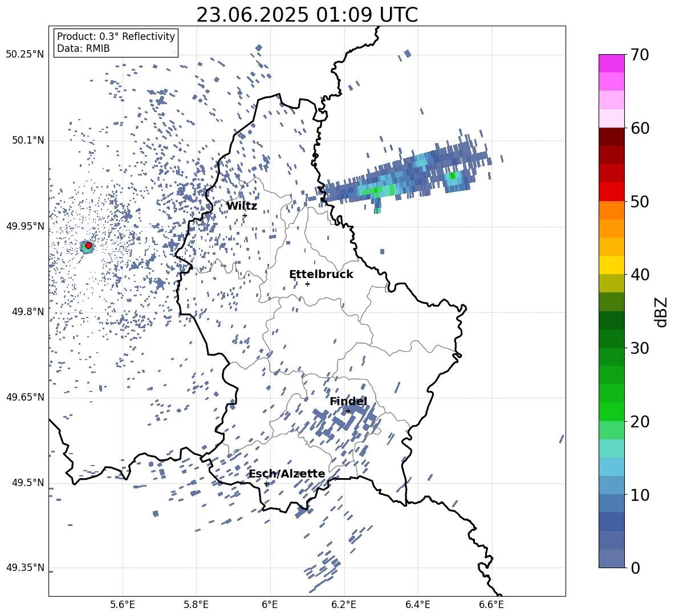This screenshot has height=616, width=675.
Task: Click the 30 colorbar tick label
Action: pyautogui.click(x=640, y=348)
